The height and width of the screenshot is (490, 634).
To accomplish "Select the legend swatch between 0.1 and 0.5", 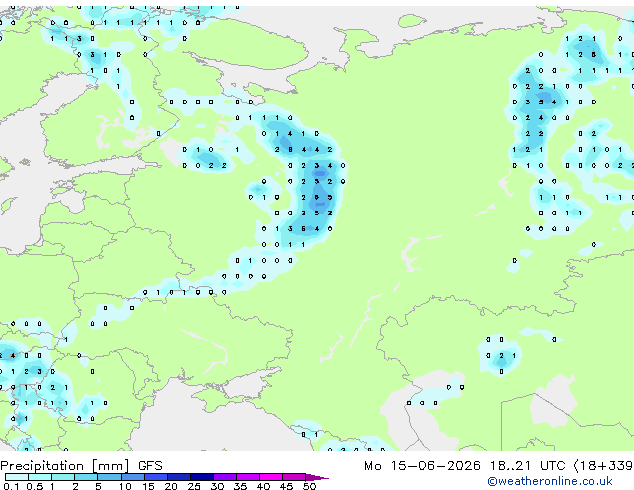I will click(x=17, y=477).
